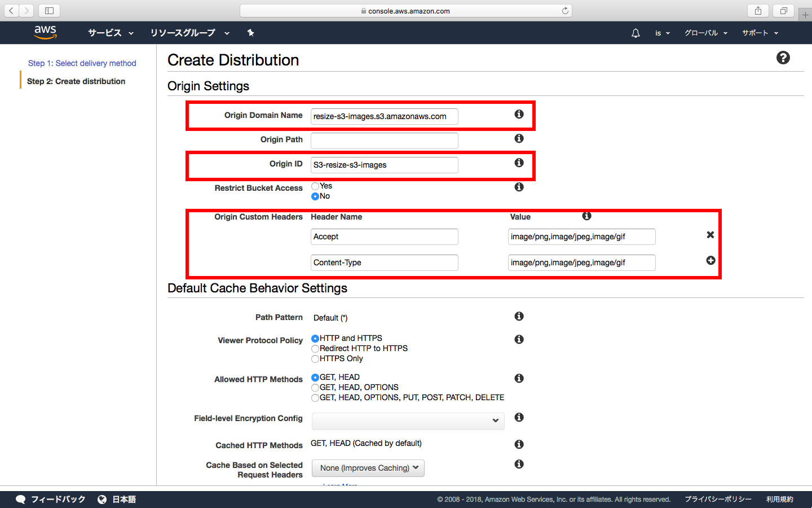The height and width of the screenshot is (508, 812).
Task: Open a new Safari tab with plus
Action: click(x=805, y=15)
